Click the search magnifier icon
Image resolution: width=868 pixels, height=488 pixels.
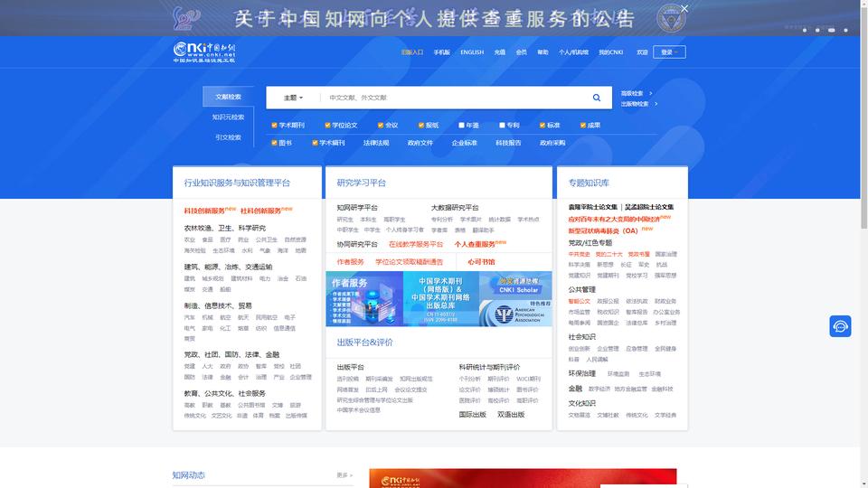(x=596, y=98)
